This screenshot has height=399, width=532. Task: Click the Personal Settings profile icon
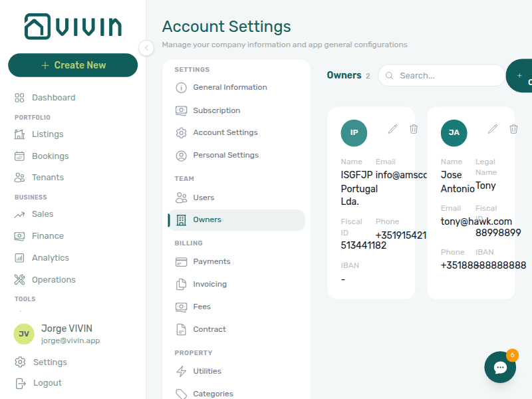181,156
